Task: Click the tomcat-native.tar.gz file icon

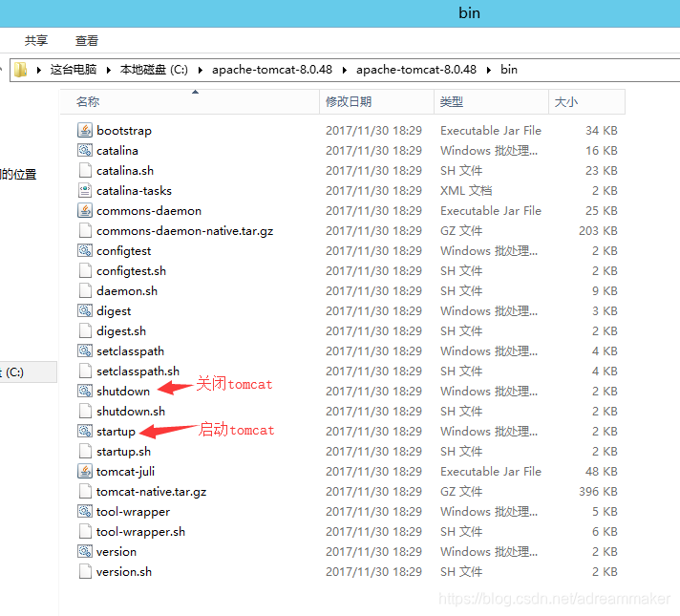Action: (85, 491)
